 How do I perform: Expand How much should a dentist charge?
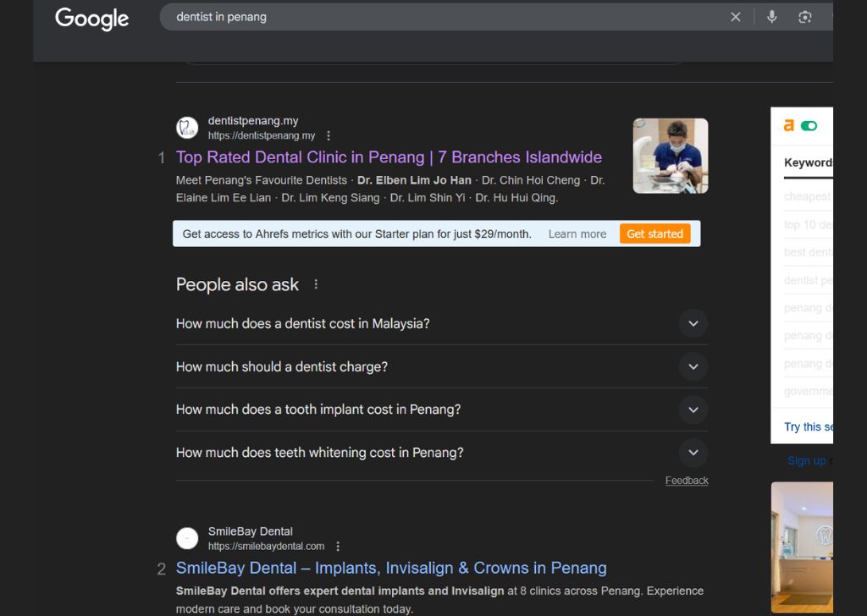click(442, 367)
